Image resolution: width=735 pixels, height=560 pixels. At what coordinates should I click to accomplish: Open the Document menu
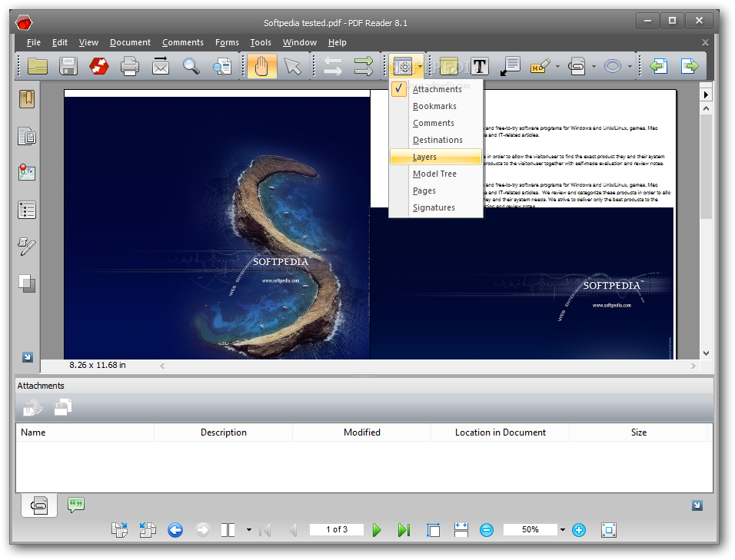pyautogui.click(x=130, y=42)
